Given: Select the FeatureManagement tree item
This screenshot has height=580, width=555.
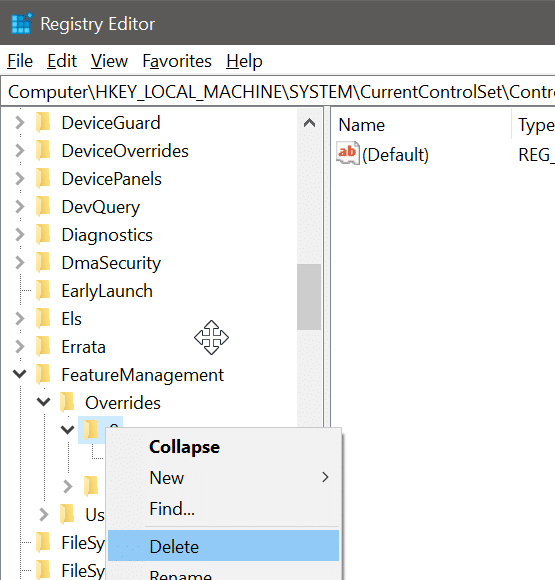Looking at the screenshot, I should pyautogui.click(x=142, y=375).
